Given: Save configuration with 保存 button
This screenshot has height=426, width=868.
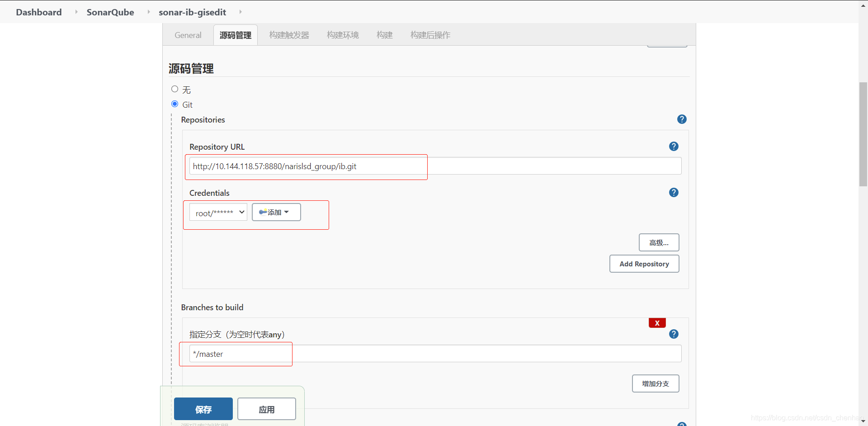Looking at the screenshot, I should 203,409.
